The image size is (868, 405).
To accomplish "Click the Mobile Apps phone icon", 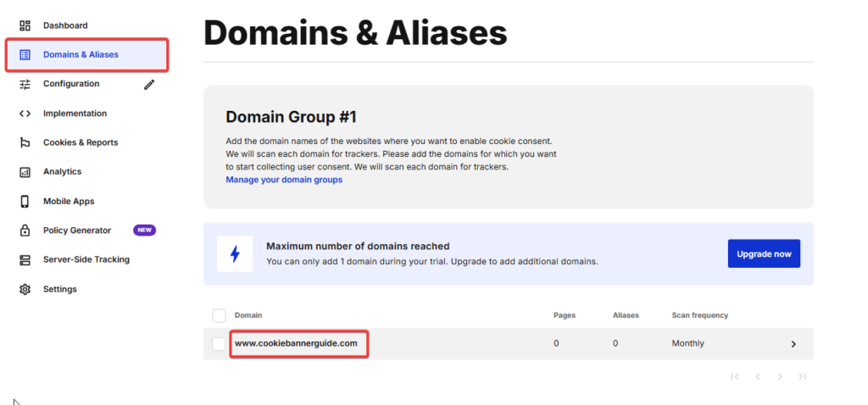I will (25, 202).
